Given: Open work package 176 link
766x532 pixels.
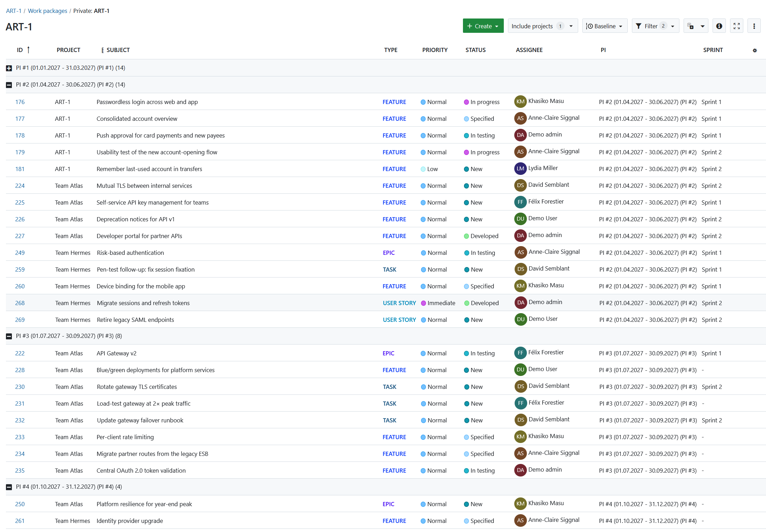Looking at the screenshot, I should click(x=20, y=102).
